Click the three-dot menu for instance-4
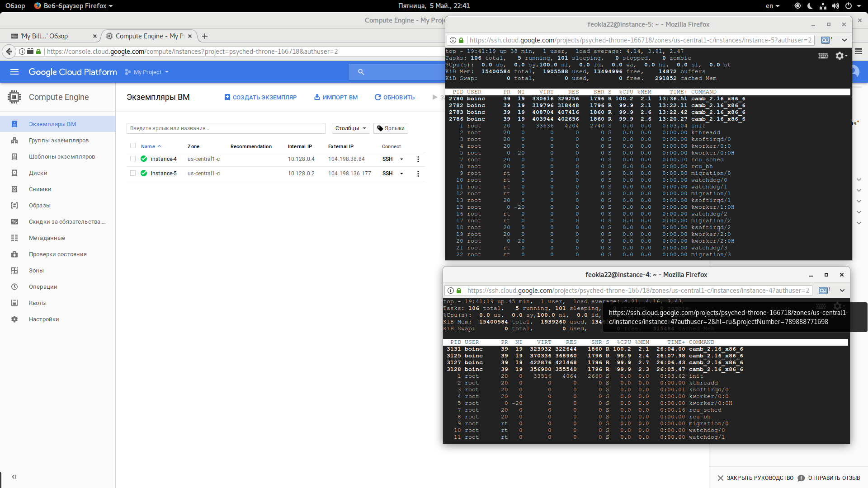 point(418,159)
